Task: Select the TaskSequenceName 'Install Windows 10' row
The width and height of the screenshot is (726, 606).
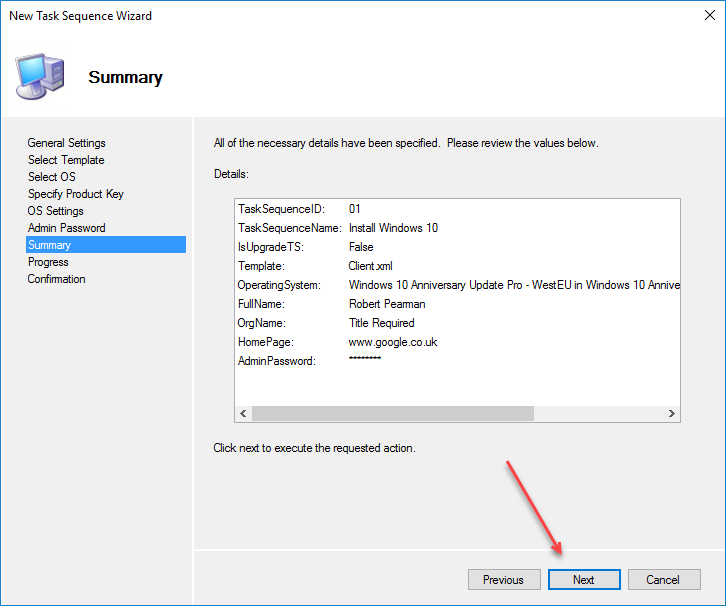Action: point(393,228)
